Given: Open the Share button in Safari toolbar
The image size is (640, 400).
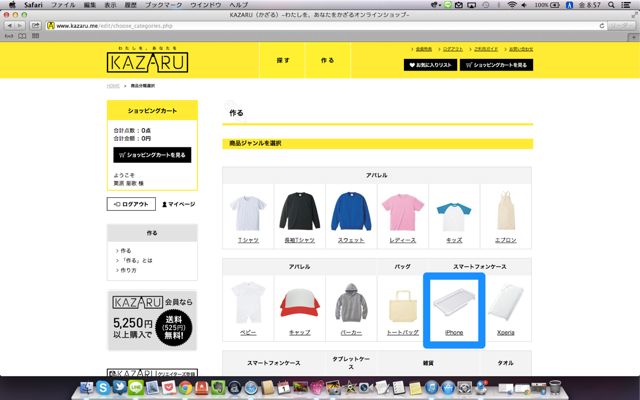Looking at the screenshot, I should (36, 26).
